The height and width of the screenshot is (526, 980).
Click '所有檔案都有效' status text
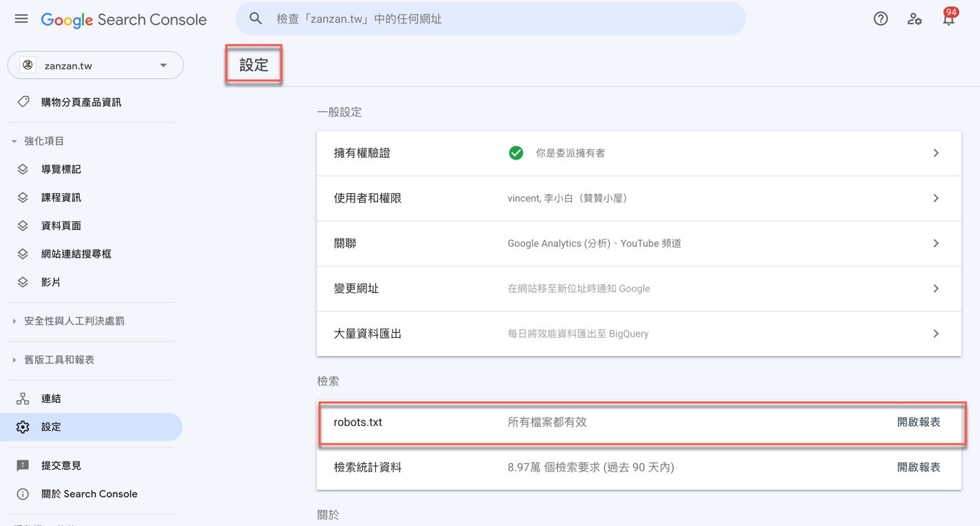[547, 422]
